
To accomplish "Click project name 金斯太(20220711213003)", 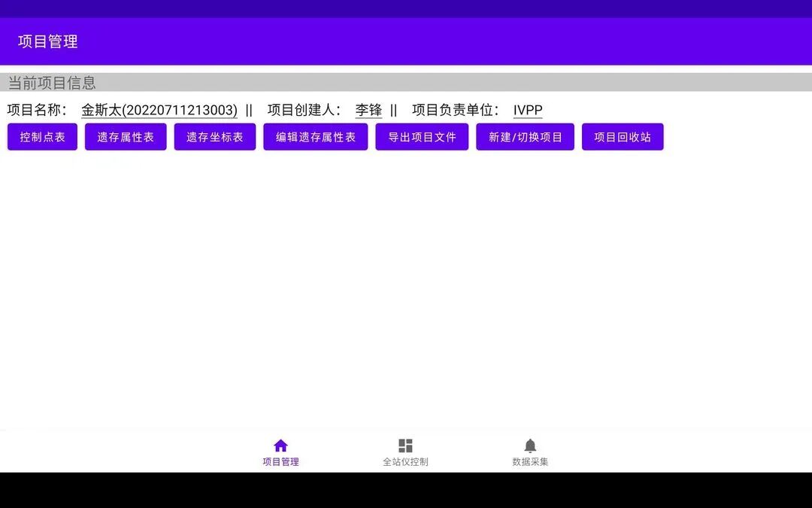I will pyautogui.click(x=159, y=110).
